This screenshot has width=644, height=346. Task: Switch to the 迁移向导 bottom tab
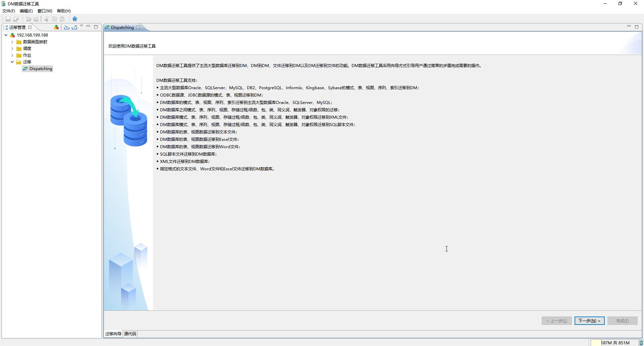click(x=113, y=334)
